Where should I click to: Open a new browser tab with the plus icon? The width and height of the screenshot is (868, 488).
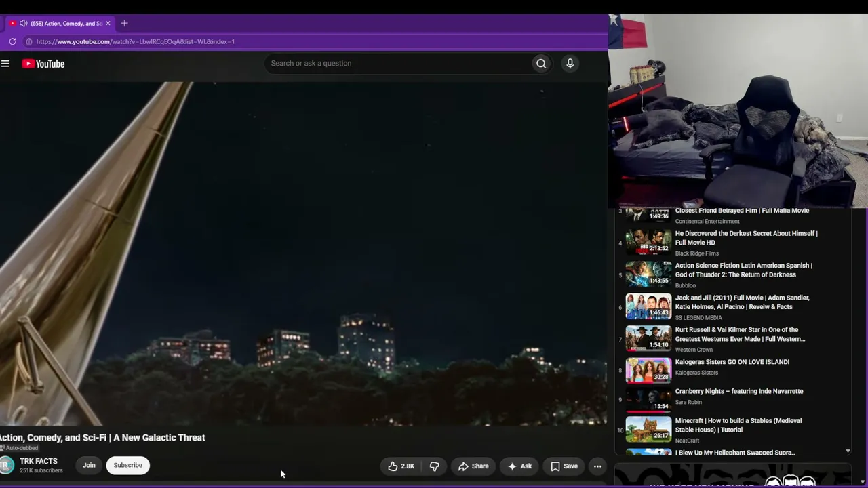click(x=124, y=23)
